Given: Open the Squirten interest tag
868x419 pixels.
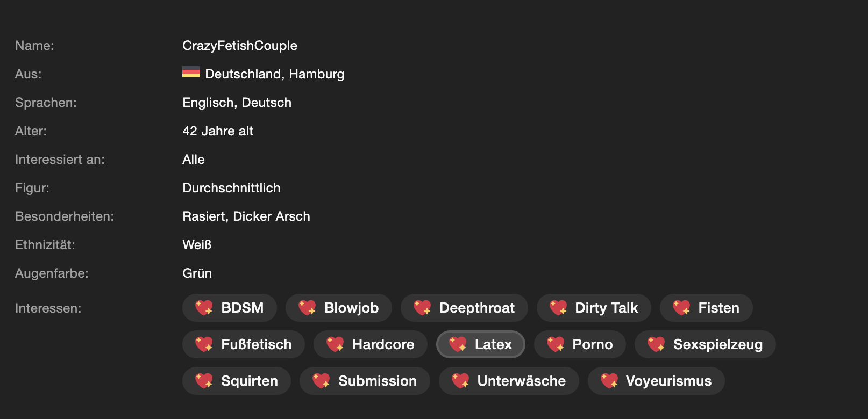Looking at the screenshot, I should pyautogui.click(x=237, y=381).
